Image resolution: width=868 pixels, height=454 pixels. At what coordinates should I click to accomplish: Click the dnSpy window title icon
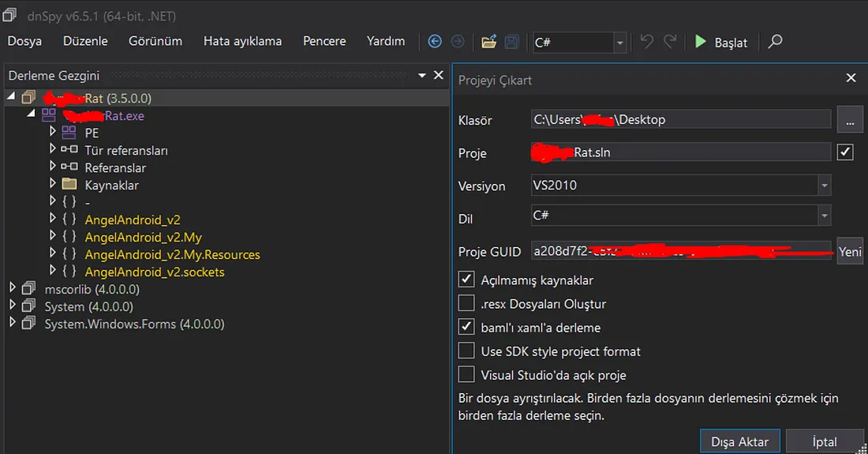click(x=9, y=16)
